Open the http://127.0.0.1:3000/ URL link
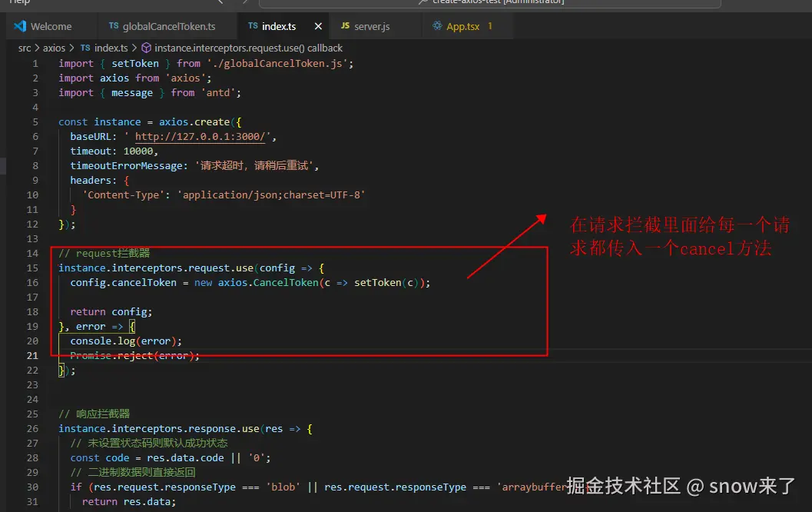 (200, 137)
